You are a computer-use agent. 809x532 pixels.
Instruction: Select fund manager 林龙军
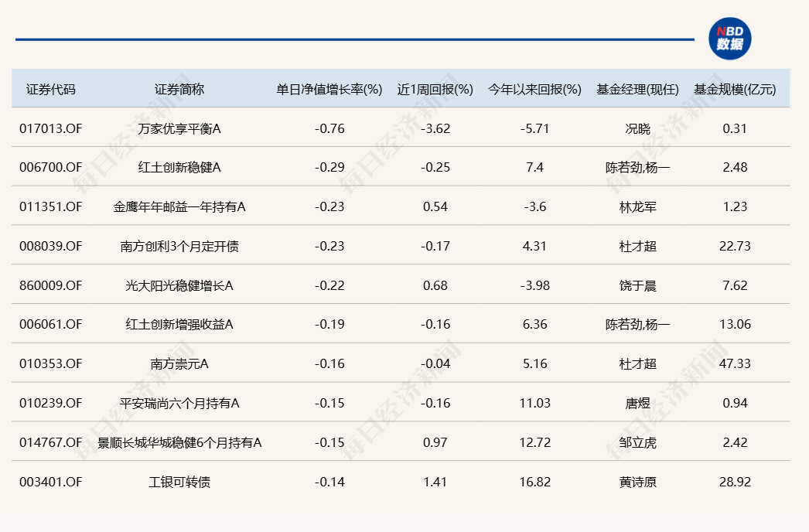[x=638, y=207]
